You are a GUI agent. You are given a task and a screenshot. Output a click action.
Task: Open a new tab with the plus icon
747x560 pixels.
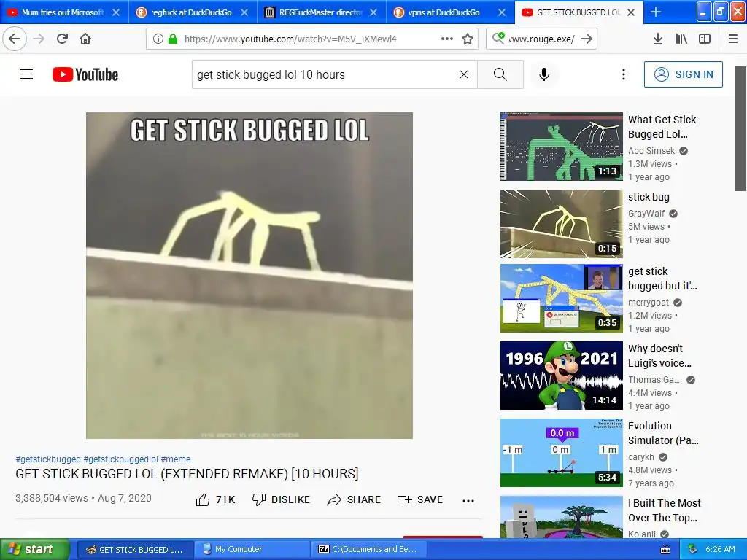[656, 12]
